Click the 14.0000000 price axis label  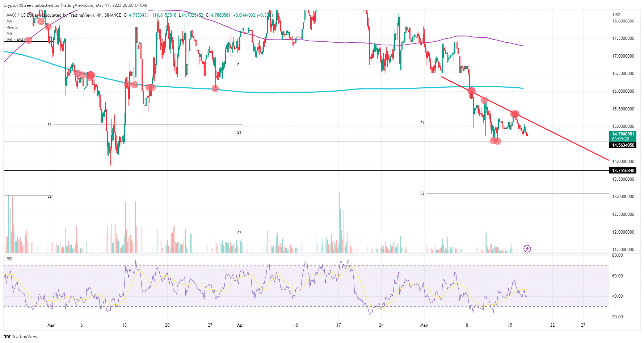623,162
